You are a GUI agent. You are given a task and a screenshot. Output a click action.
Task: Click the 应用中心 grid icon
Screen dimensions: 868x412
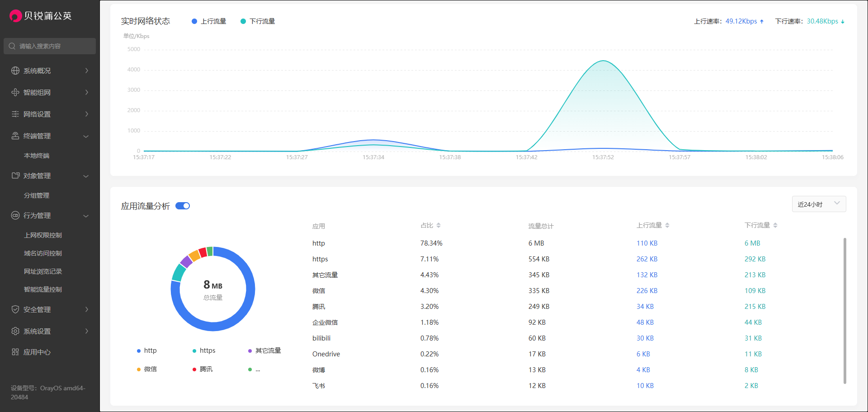[x=15, y=352]
